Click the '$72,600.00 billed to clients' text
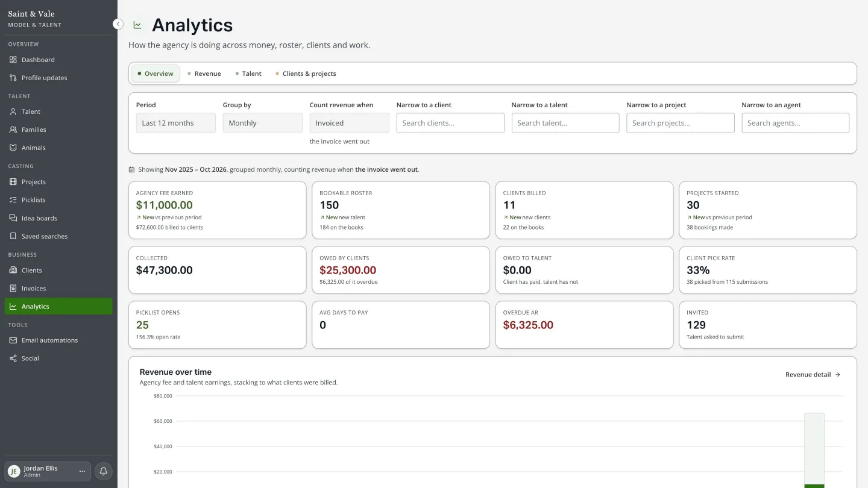 pos(169,227)
